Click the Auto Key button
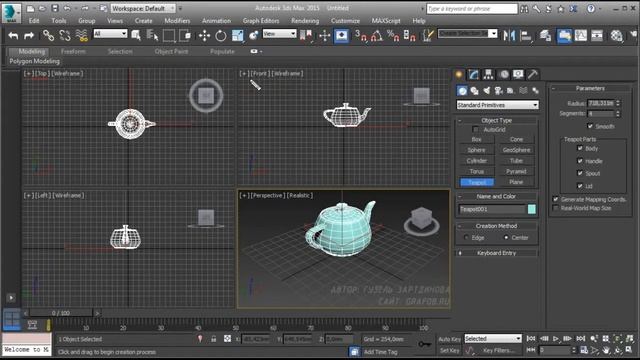Screen dimensions: 640x360 point(449,339)
